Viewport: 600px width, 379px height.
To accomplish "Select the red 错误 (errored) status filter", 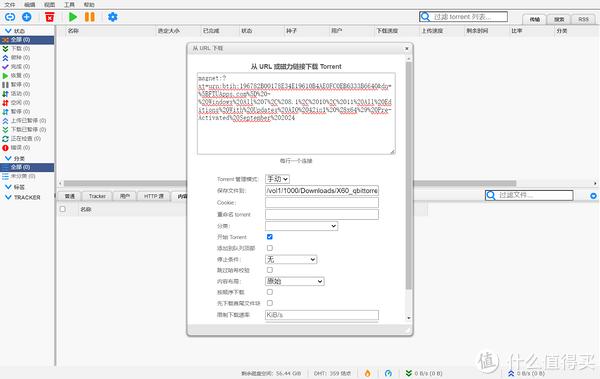I will [27, 147].
